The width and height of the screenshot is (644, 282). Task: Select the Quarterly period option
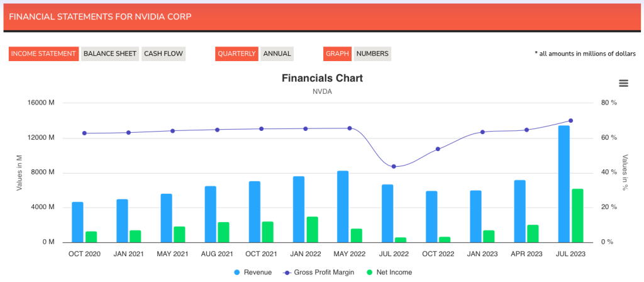coord(236,54)
